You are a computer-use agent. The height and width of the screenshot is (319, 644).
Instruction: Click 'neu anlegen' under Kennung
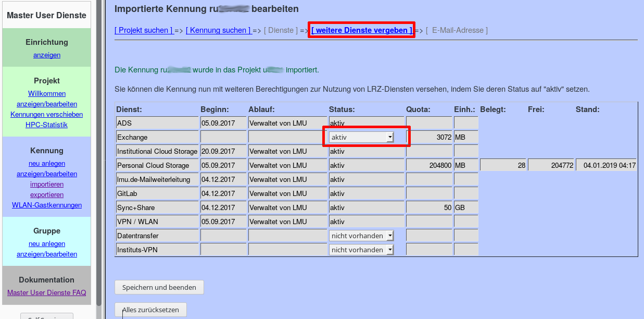pyautogui.click(x=47, y=163)
